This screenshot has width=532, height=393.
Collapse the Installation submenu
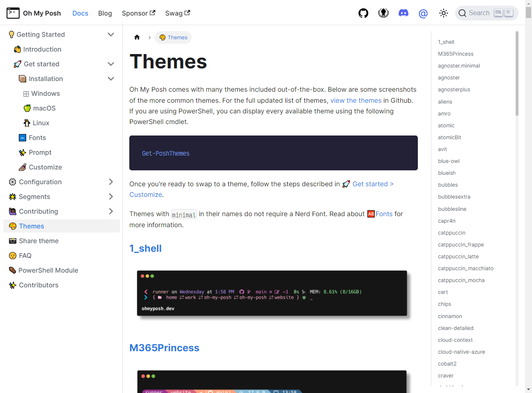[110, 79]
